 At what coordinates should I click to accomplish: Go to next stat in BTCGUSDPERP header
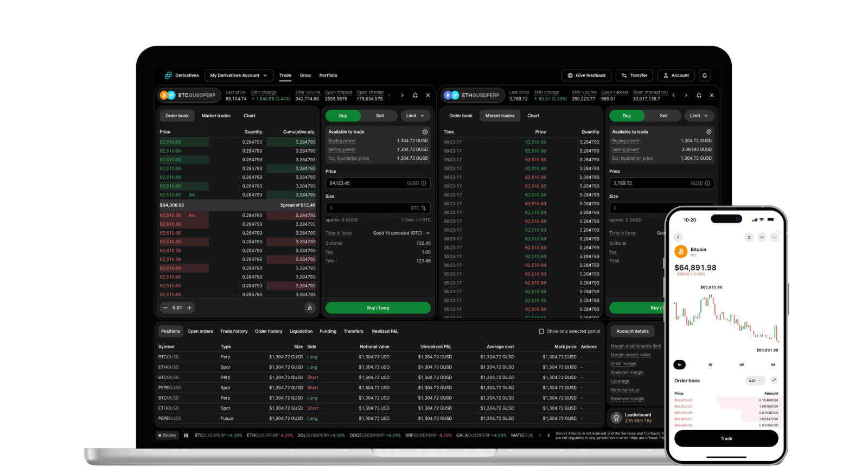click(403, 95)
